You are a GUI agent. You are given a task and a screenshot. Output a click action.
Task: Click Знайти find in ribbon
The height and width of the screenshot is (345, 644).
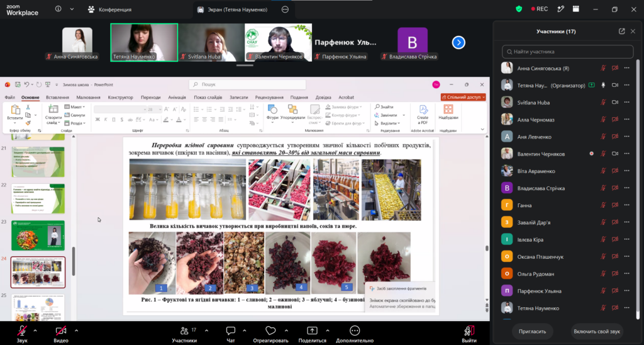tap(384, 107)
